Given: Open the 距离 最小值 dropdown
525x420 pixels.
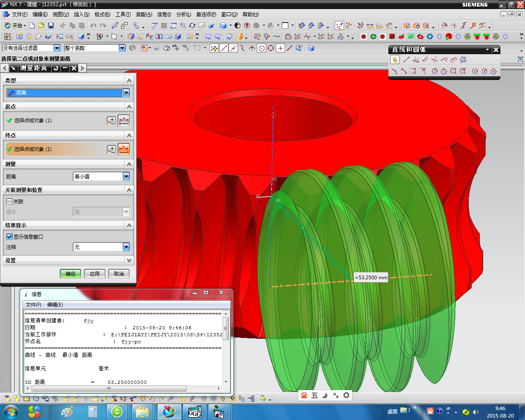Looking at the screenshot, I should pos(126,176).
